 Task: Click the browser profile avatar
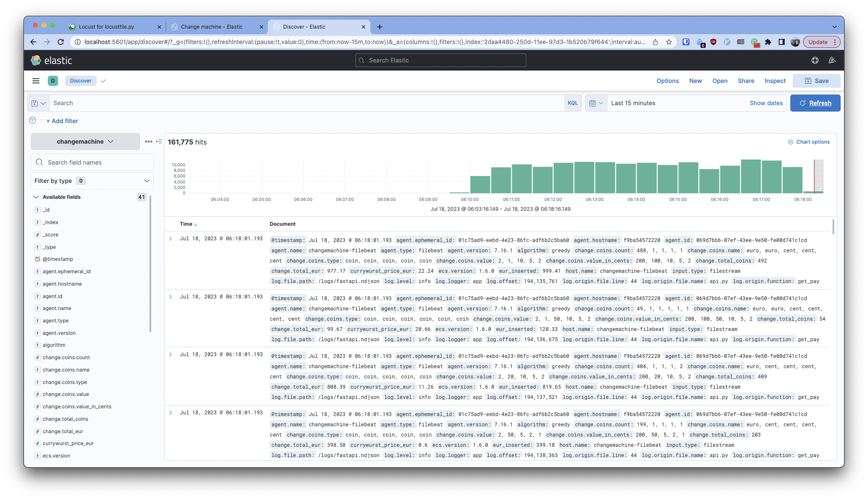click(795, 42)
